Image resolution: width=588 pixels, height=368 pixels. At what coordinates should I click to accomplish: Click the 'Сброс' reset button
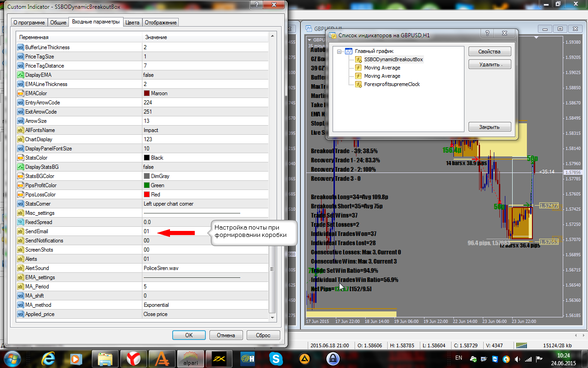(x=263, y=335)
